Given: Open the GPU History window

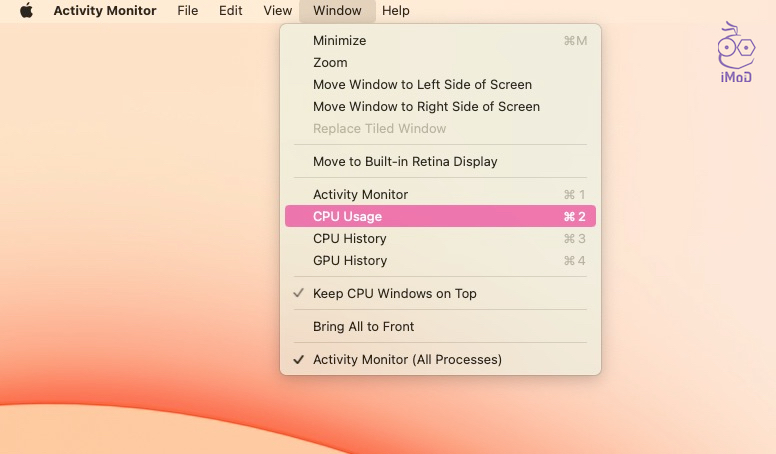Looking at the screenshot, I should (x=350, y=261).
